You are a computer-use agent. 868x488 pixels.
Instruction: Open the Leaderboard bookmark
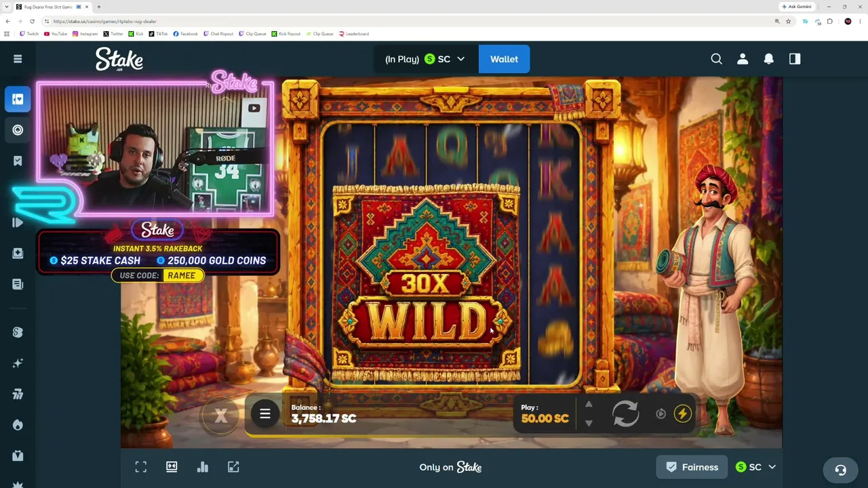[x=354, y=33]
